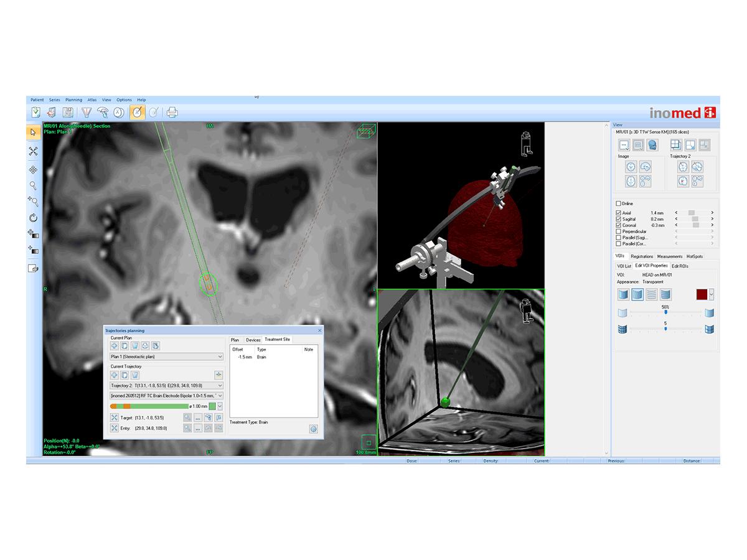Switch to the Devices tab

pyautogui.click(x=253, y=340)
